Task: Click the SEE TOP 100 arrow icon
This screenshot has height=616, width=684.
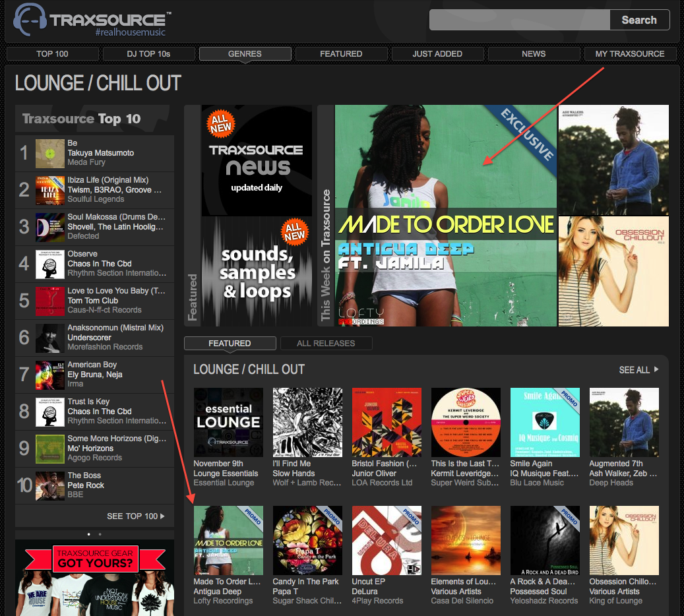Action: click(163, 516)
